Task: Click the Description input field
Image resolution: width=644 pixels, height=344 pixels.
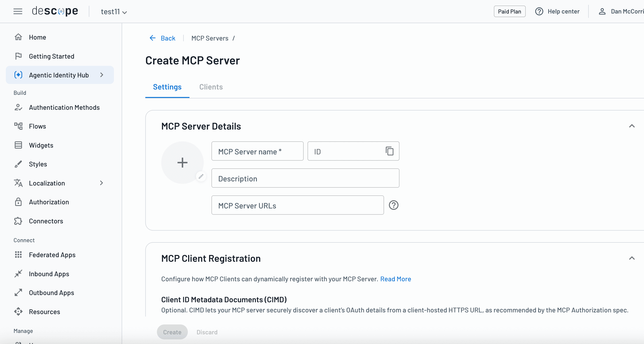Action: coord(305,178)
